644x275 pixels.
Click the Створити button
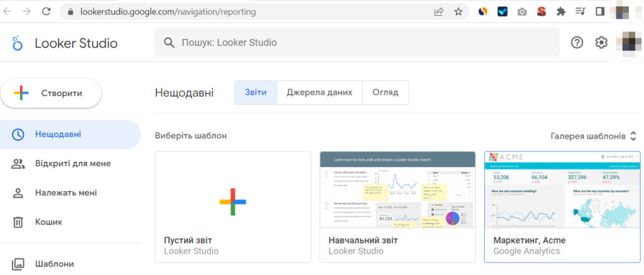tap(51, 93)
